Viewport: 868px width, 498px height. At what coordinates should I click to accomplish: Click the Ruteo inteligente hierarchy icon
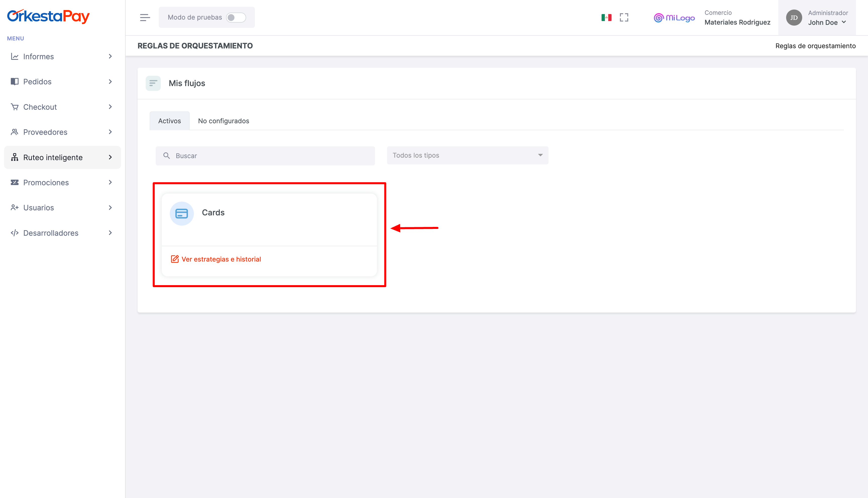pos(15,157)
